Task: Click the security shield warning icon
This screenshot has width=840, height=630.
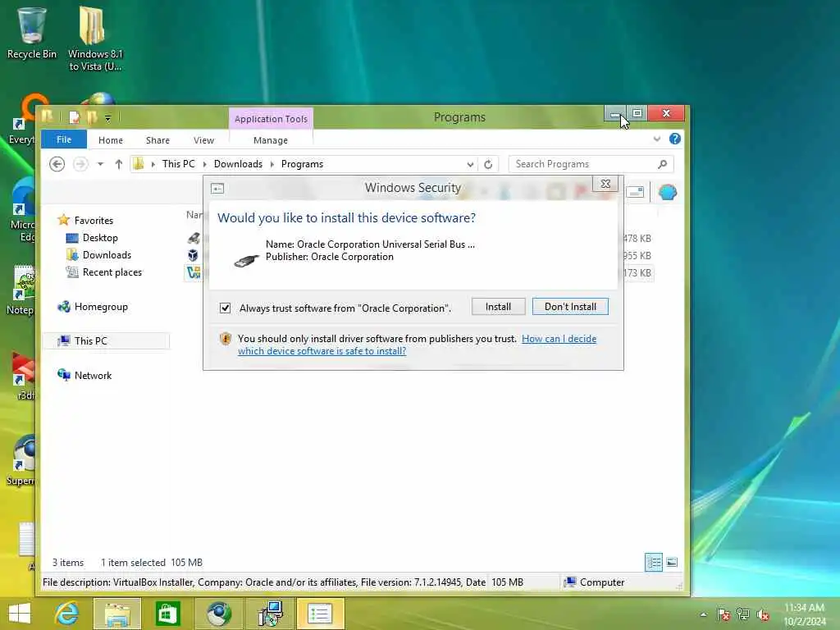Action: [x=226, y=339]
